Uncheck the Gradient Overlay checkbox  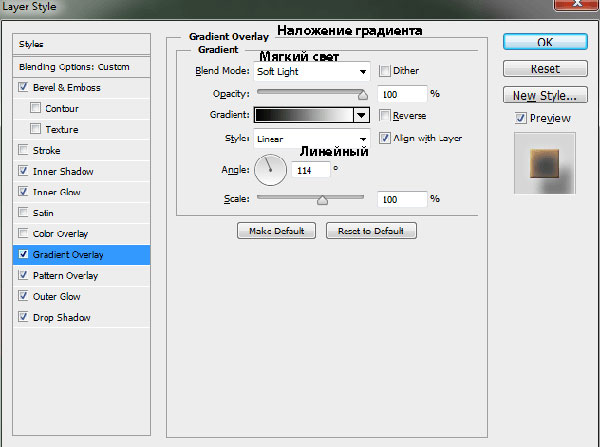[x=23, y=254]
